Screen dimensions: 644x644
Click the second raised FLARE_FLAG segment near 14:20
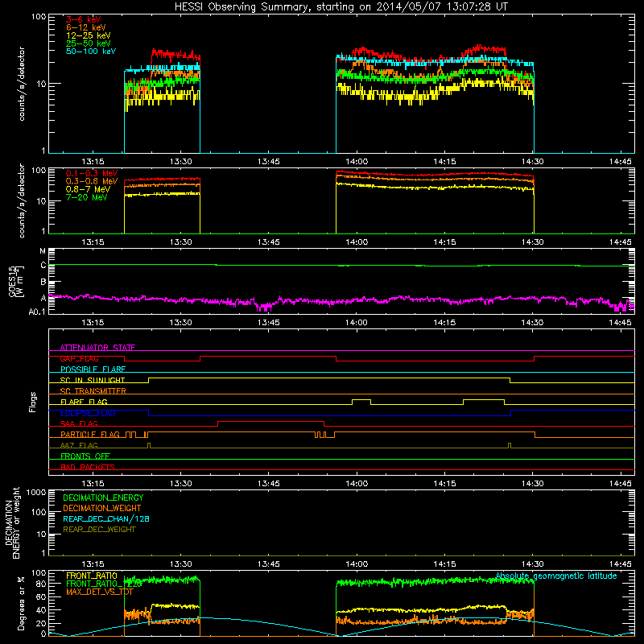(484, 399)
